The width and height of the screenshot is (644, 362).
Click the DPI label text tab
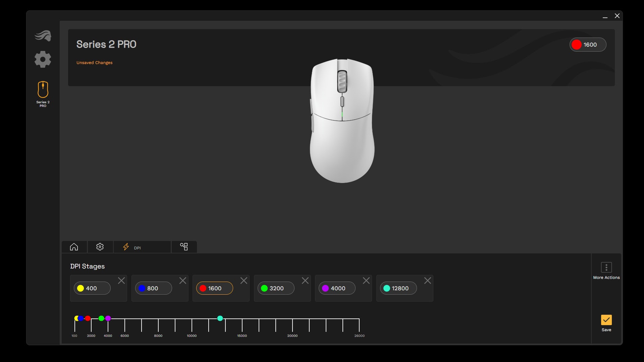coord(138,247)
